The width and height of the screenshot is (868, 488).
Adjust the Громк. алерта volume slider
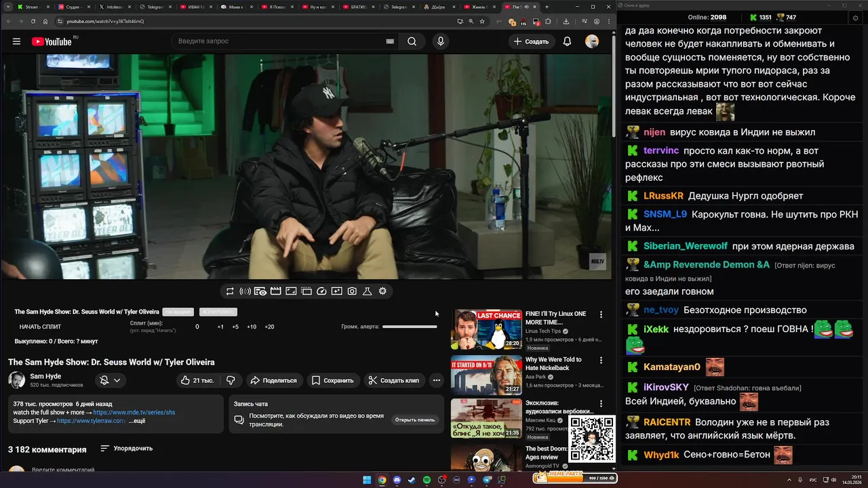(410, 327)
